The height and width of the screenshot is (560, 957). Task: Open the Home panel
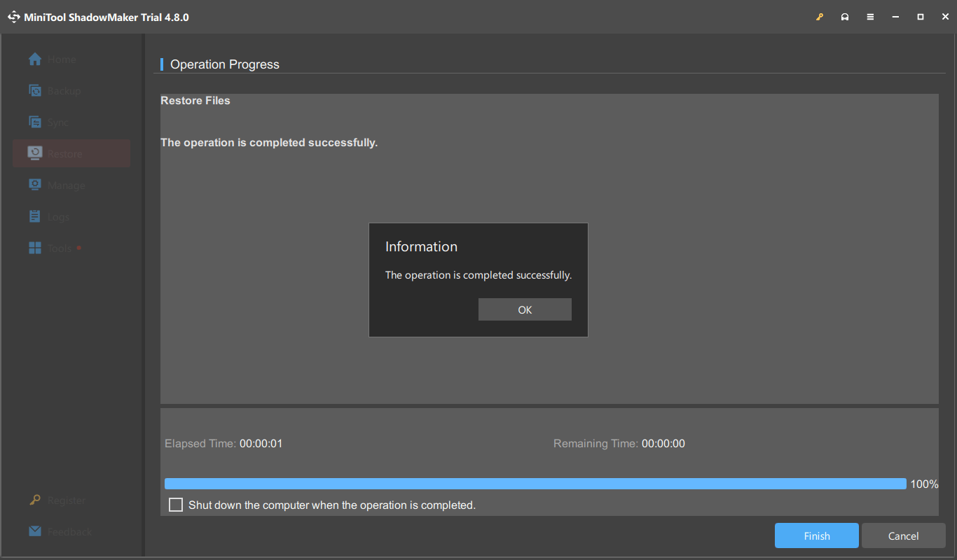click(56, 59)
